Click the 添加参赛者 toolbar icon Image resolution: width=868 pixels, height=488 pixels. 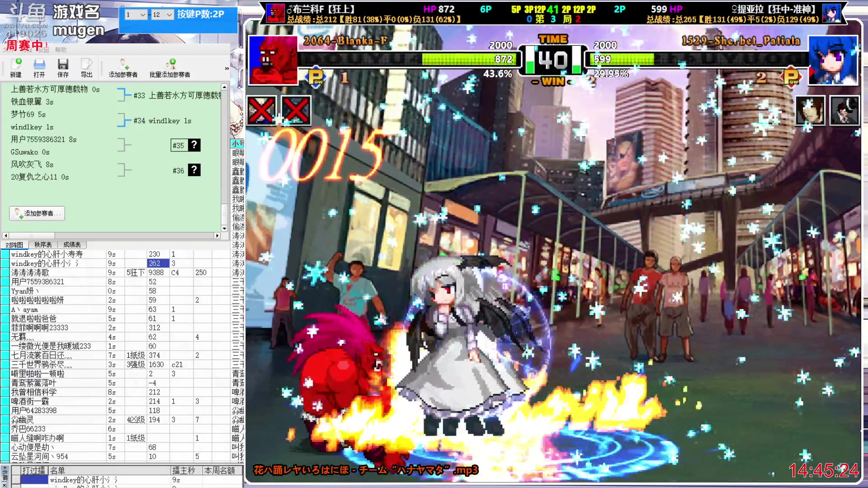[x=123, y=68]
